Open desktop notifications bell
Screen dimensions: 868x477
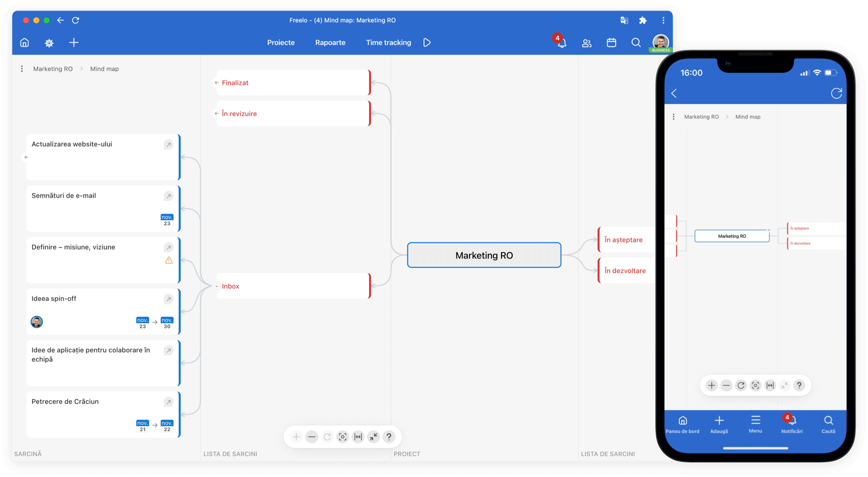click(561, 43)
